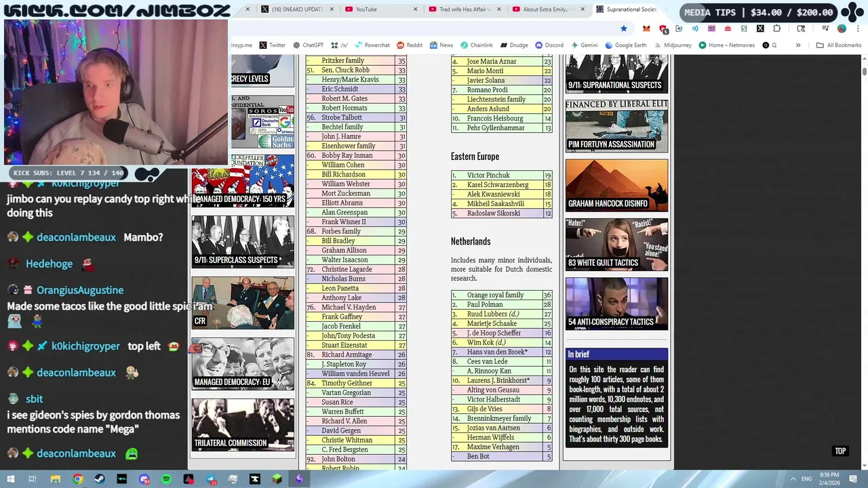
Task: Open the Trilateral Commission thumbnail
Action: pyautogui.click(x=243, y=424)
